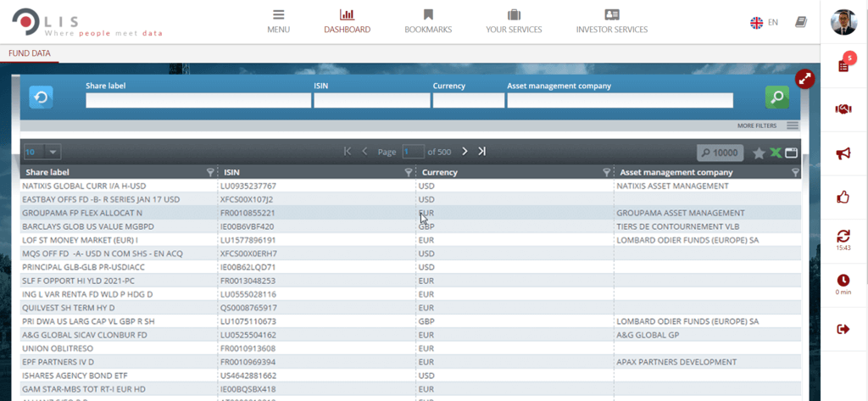This screenshot has width=868, height=401.
Task: Open the user profile avatar
Action: pos(843,22)
